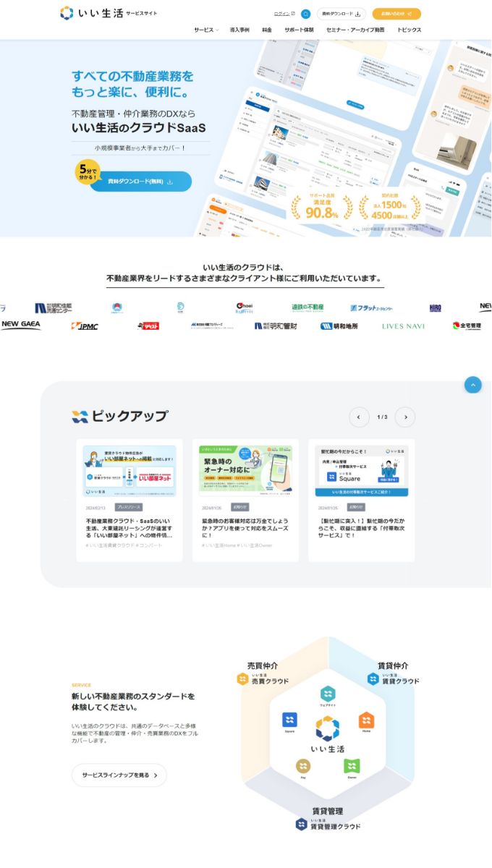Click article title 【繁忙期に突入！】
The image size is (492, 868).
361,528
